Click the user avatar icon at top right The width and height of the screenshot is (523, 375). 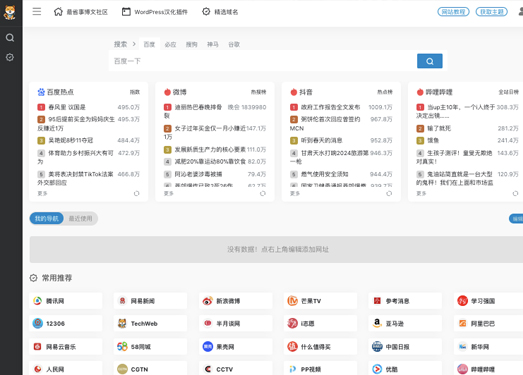[520, 12]
